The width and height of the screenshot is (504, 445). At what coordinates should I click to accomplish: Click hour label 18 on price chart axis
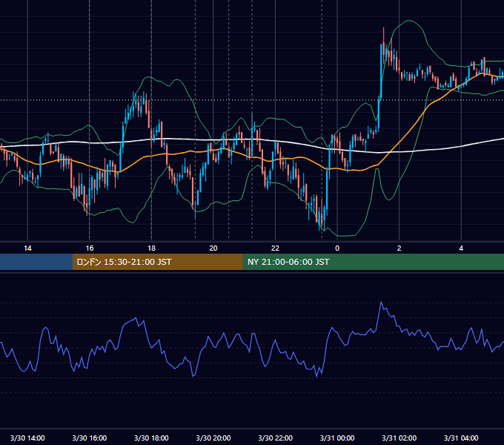click(151, 248)
